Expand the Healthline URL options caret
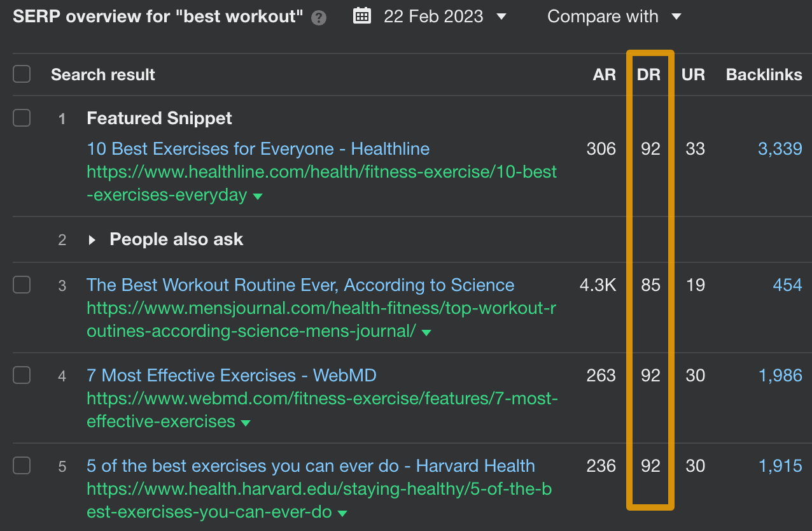 pyautogui.click(x=258, y=196)
